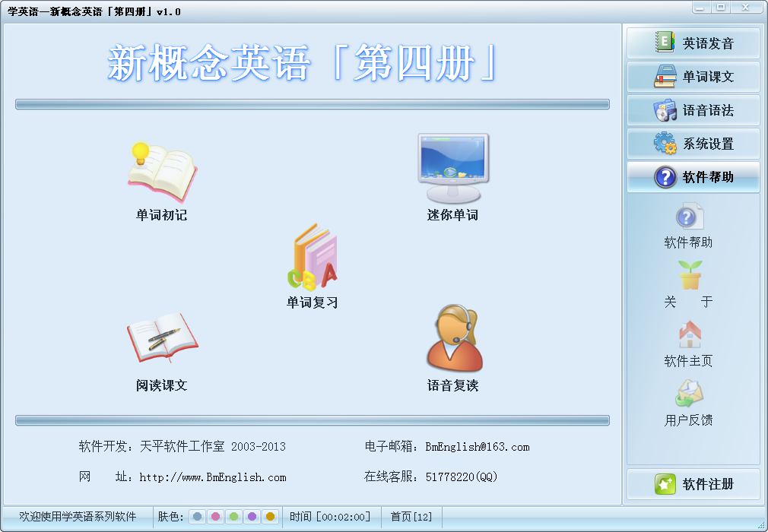Click the 软件帮助 label under document icon
The image size is (768, 532).
pos(688,242)
